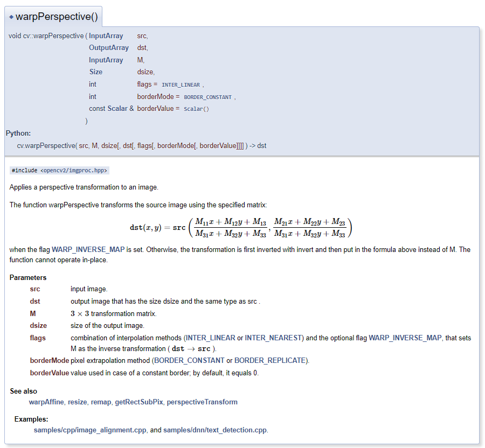
Task: Open samples/dnn/text_detection.cpp example
Action: 215,430
